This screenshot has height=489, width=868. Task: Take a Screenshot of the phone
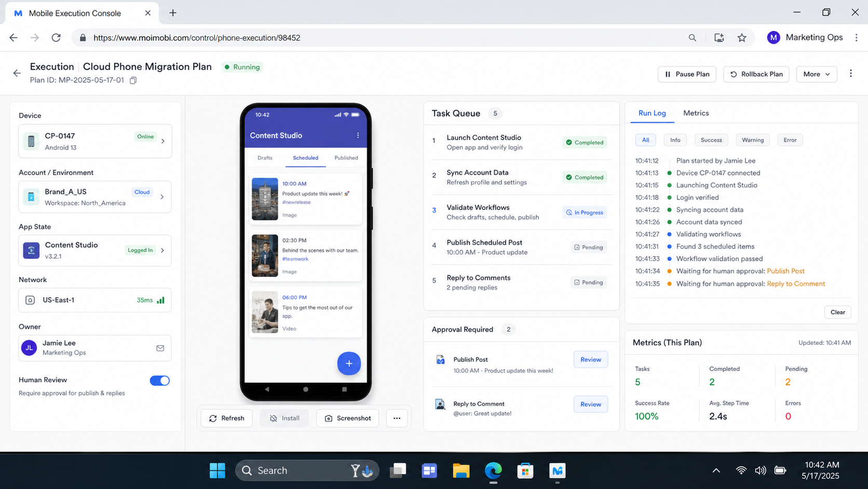point(348,418)
